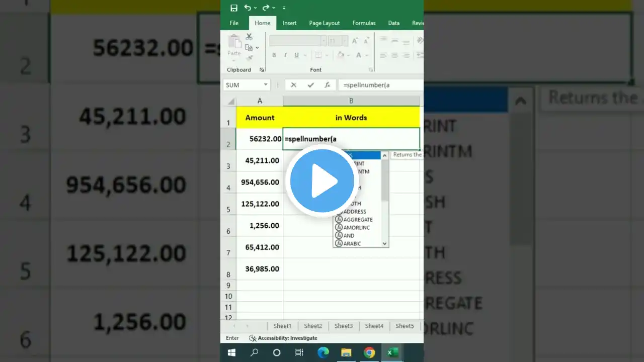Click the Amount header cell

(260, 118)
